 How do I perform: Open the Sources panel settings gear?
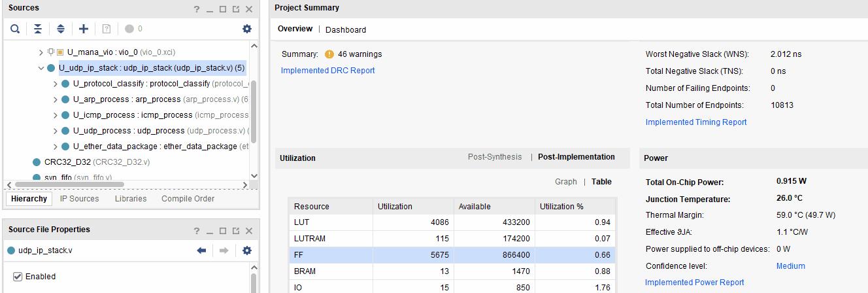(x=246, y=29)
